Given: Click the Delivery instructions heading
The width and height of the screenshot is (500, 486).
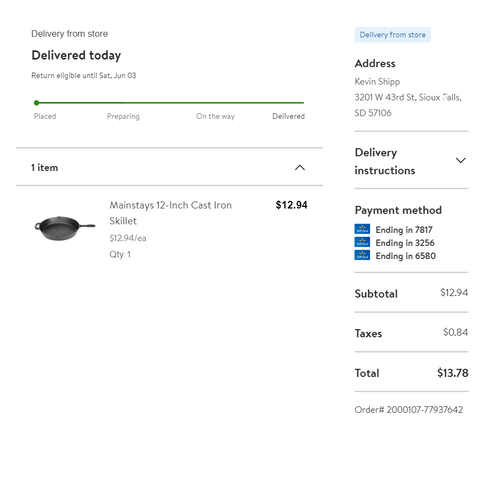Looking at the screenshot, I should [385, 161].
